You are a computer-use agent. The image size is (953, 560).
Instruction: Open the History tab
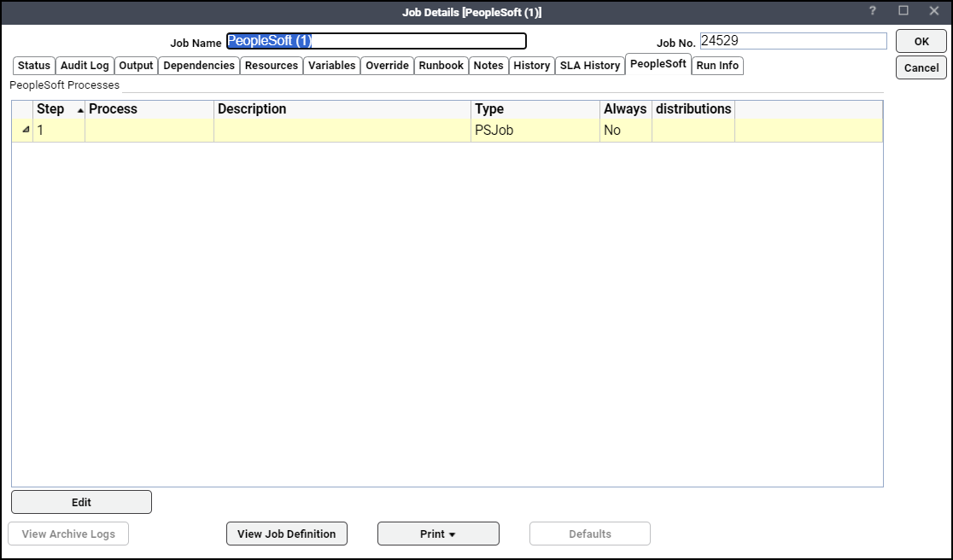point(532,66)
